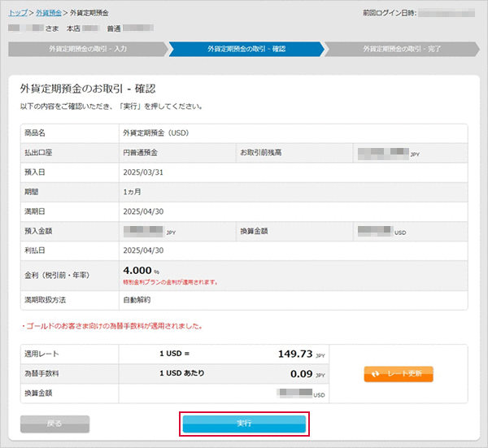This screenshot has width=488, height=448.
Task: Click the 期間 value 1ヵ月
Action: [x=133, y=192]
